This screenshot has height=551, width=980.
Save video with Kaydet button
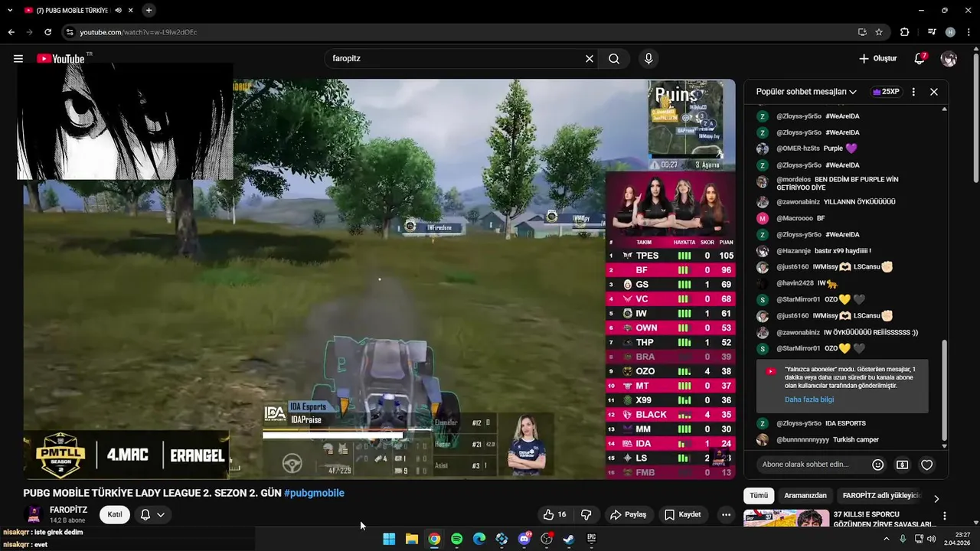(682, 515)
